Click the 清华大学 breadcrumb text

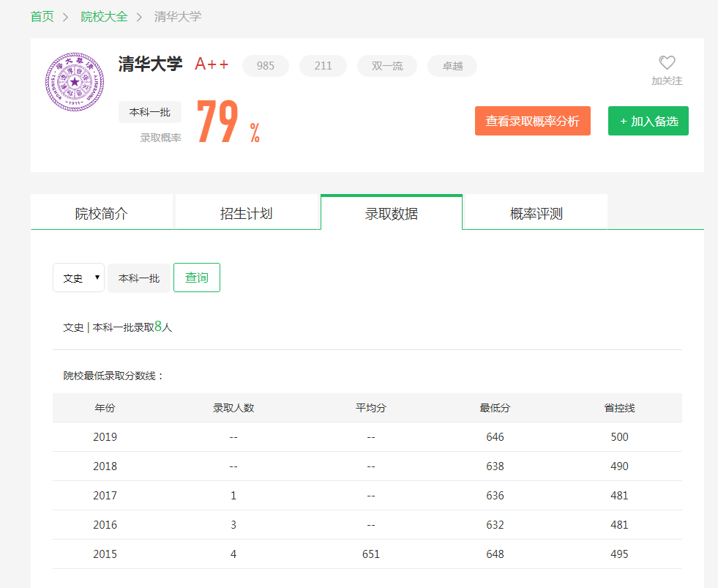click(x=178, y=17)
